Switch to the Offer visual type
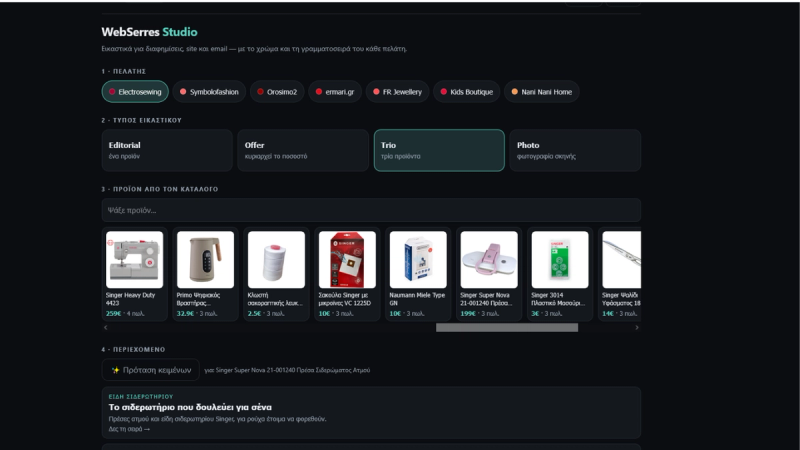The width and height of the screenshot is (800, 450). [303, 151]
